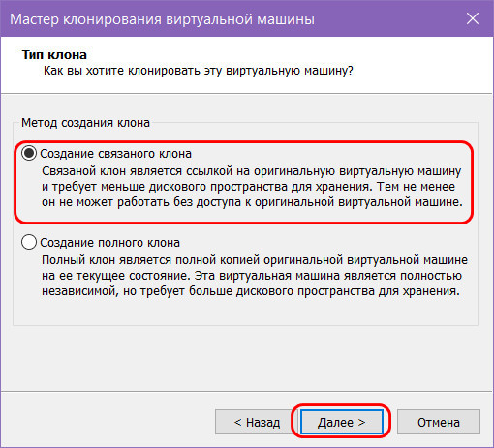Click the 'Тем не менее' sentence in the description

417,187
